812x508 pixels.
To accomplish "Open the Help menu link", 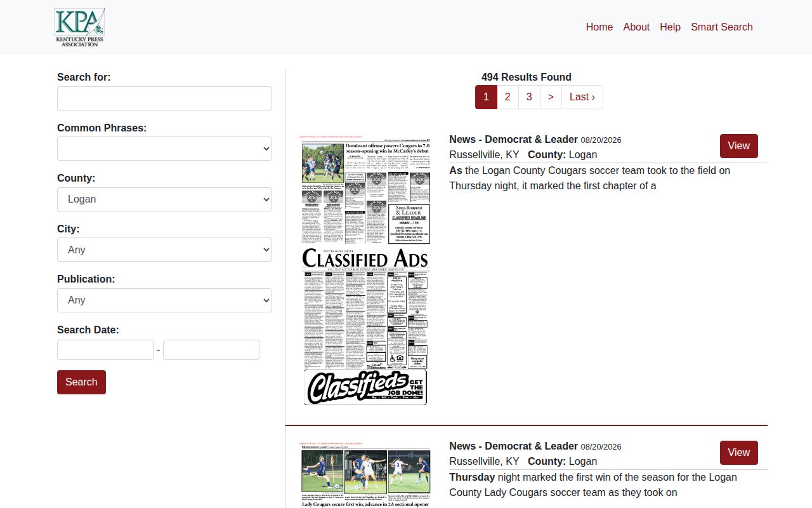I will [670, 27].
